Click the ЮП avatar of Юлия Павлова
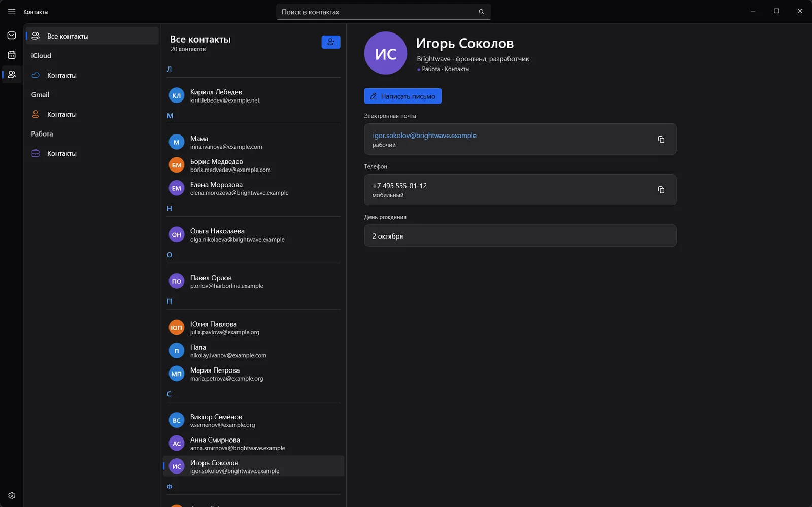The image size is (812, 507). click(x=177, y=327)
